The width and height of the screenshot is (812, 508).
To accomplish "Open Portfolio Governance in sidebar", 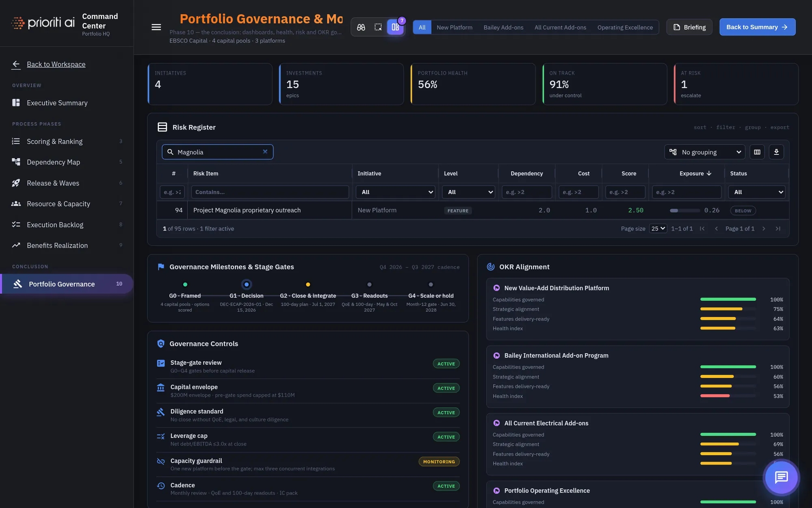I will coord(67,284).
